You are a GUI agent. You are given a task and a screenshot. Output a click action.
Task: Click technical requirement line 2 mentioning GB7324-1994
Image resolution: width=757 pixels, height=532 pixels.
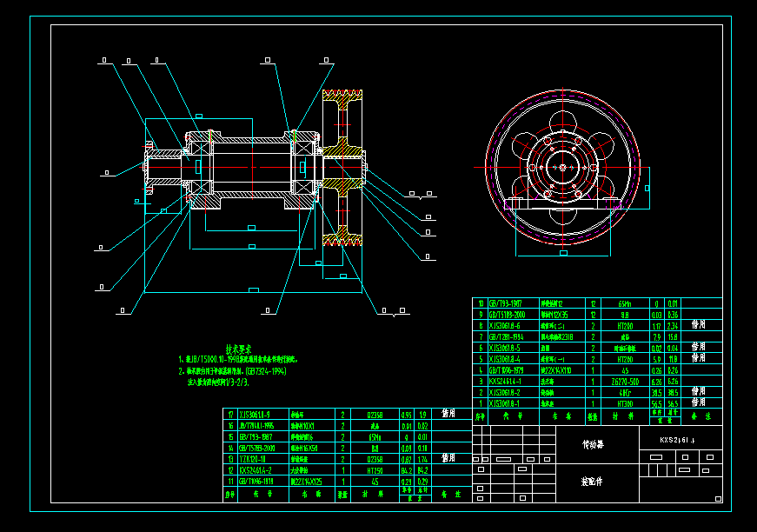[x=232, y=371]
